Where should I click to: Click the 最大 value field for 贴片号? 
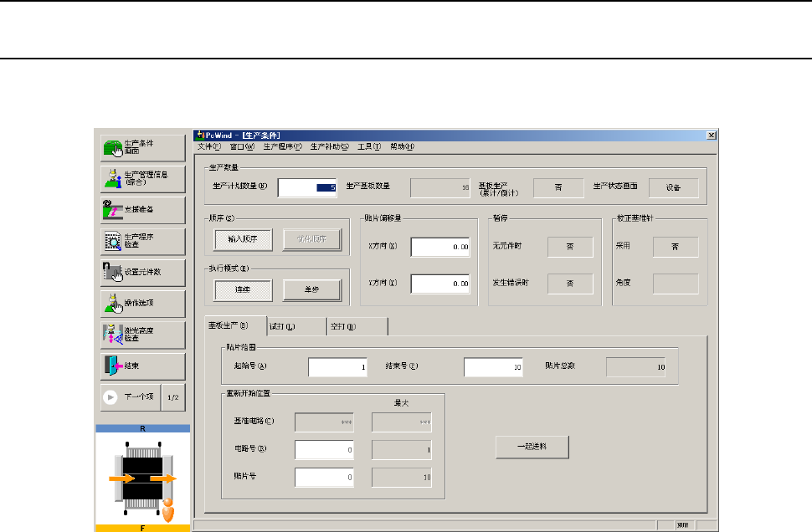click(x=401, y=477)
